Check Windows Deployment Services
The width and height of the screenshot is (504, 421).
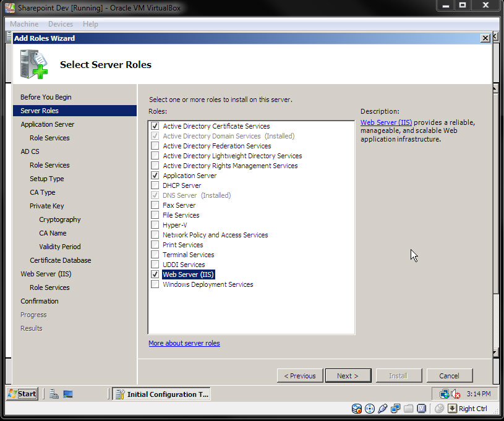(155, 284)
